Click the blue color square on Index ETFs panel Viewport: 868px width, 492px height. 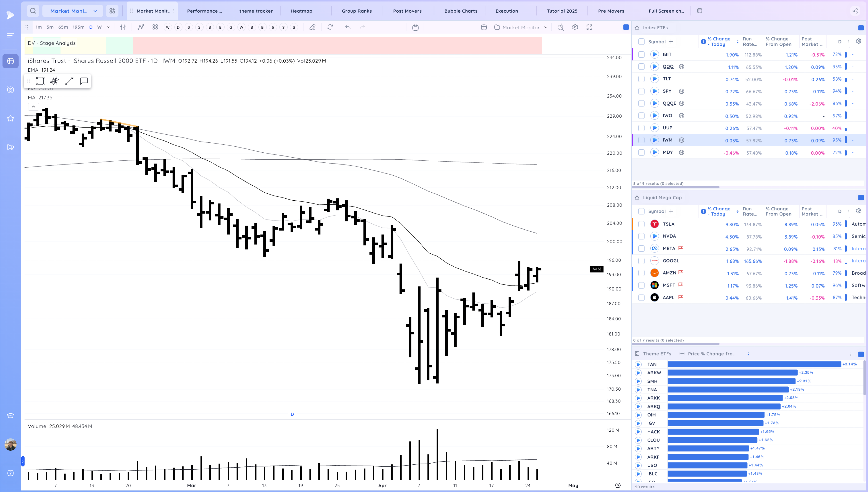tap(861, 28)
